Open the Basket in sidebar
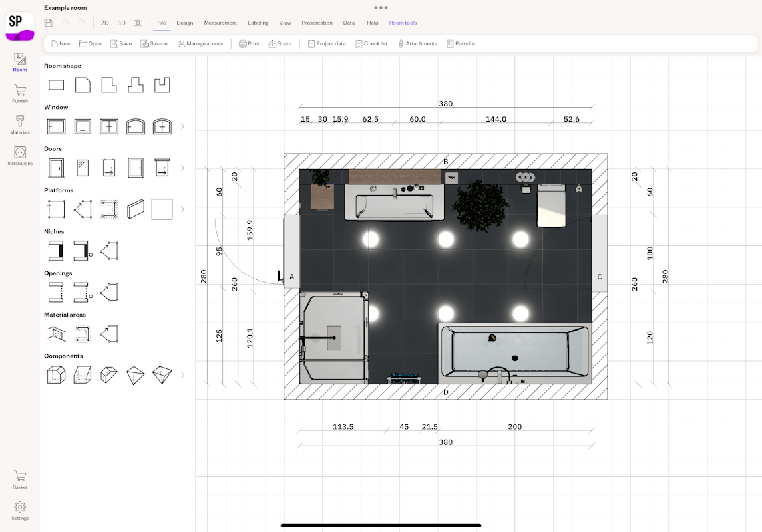762x532 pixels. click(x=20, y=479)
